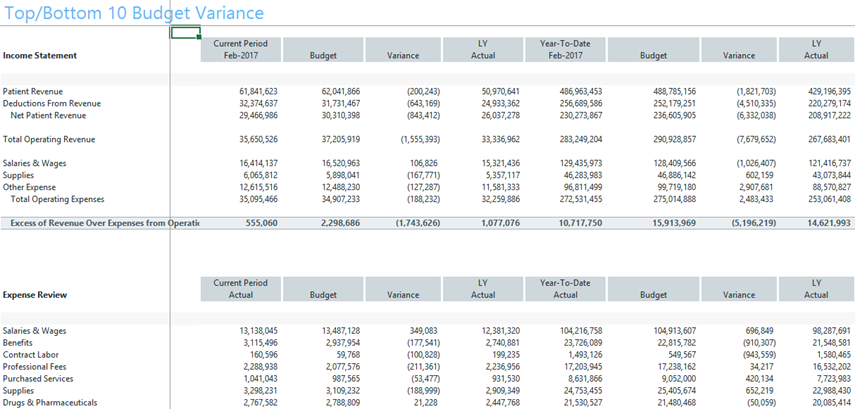Click the 555,060 current period excess value

click(x=260, y=222)
